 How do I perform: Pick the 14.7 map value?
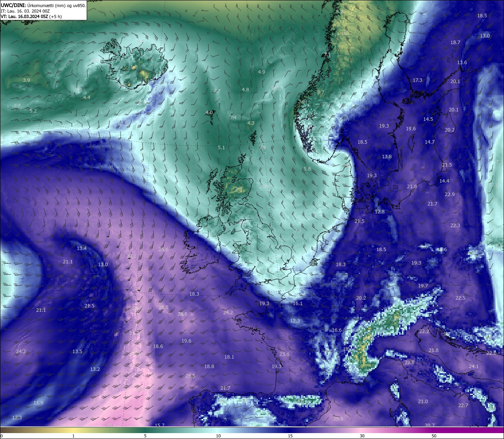pos(430,142)
